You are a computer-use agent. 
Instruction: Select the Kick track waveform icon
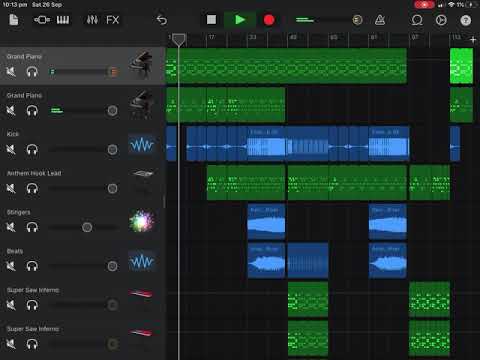142,145
